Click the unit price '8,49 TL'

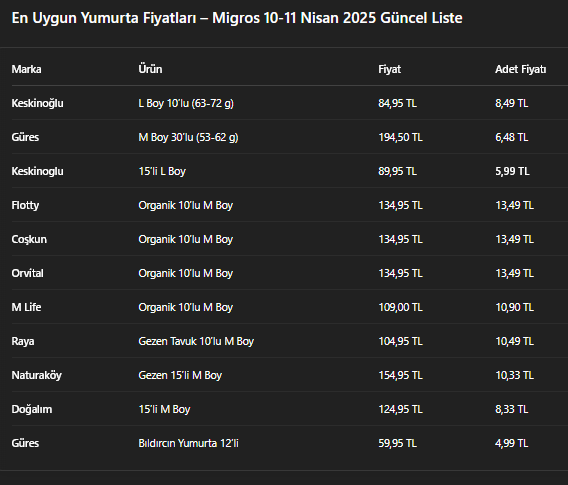511,103
